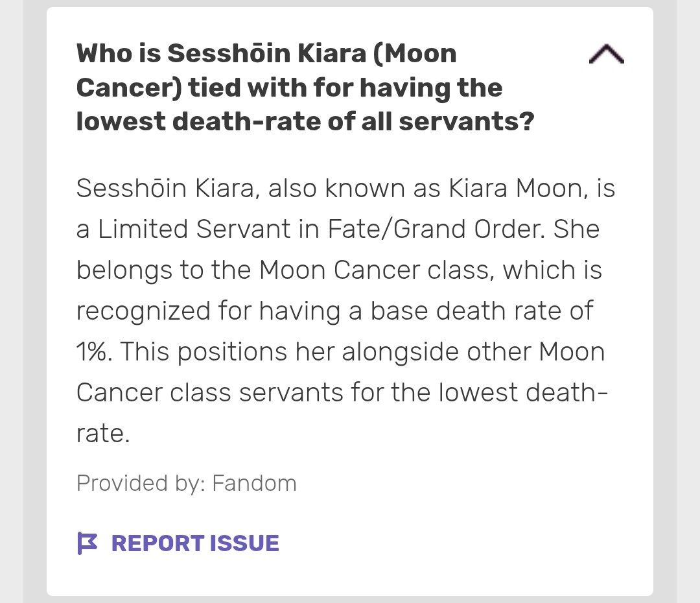Select the word 'Fandom' in the attribution
The height and width of the screenshot is (603, 700).
click(x=255, y=483)
